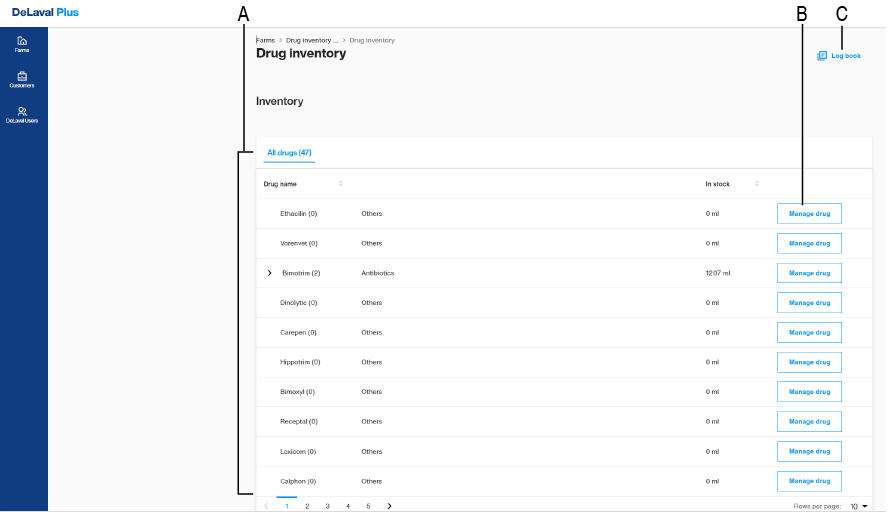Click Manage drug for Calphon
The width and height of the screenshot is (892, 512).
809,481
